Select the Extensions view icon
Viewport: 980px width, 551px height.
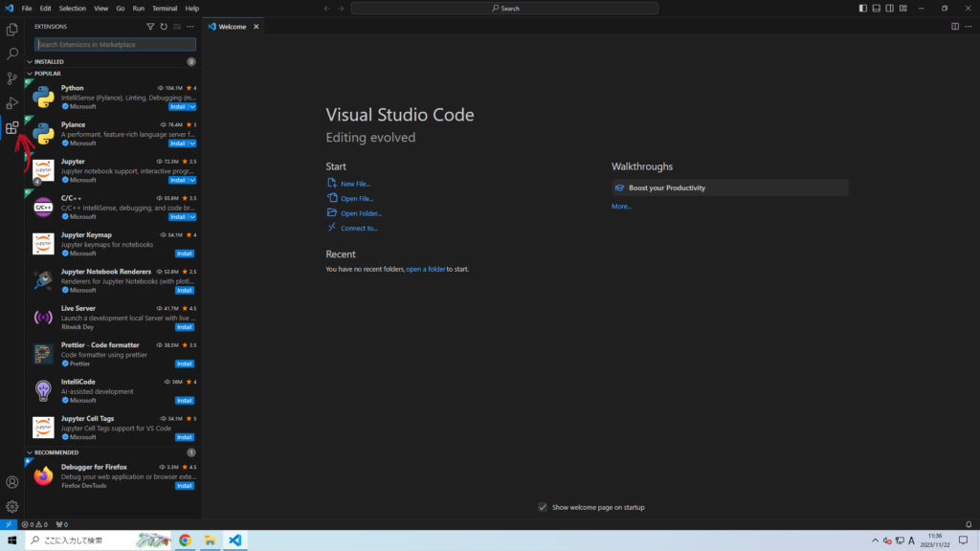[11, 128]
